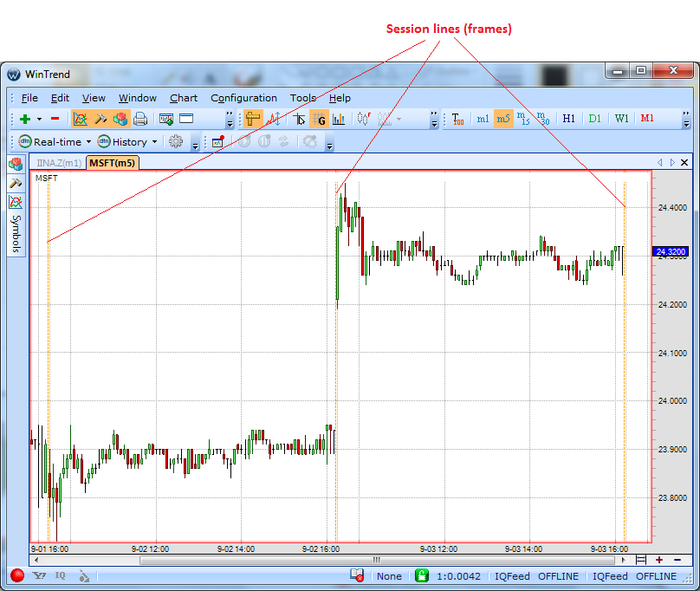Open the Help menu

tap(340, 98)
